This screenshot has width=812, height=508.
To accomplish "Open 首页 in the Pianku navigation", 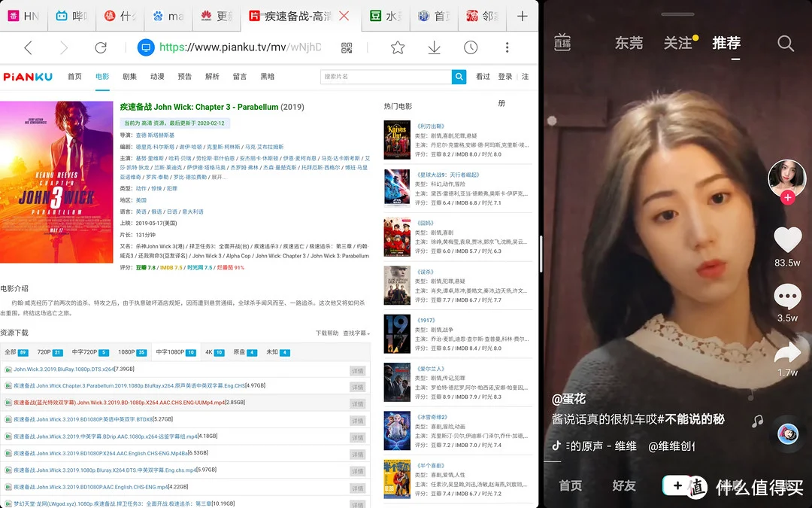I will pos(74,76).
